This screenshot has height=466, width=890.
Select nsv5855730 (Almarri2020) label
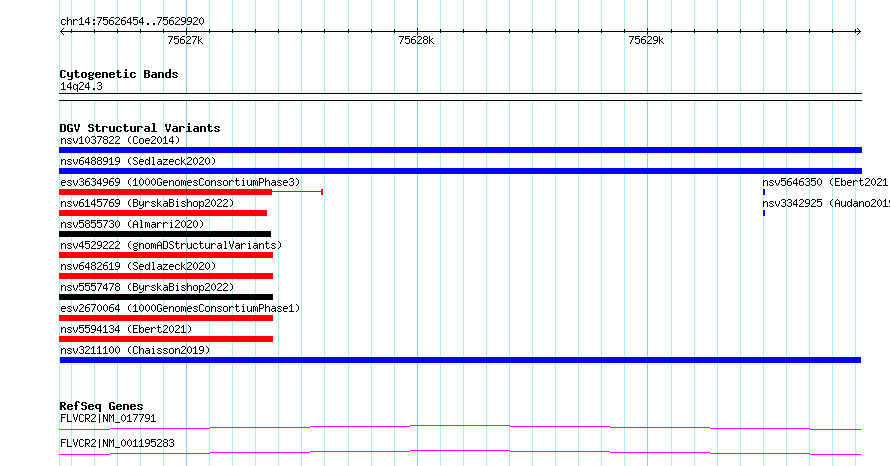[132, 224]
